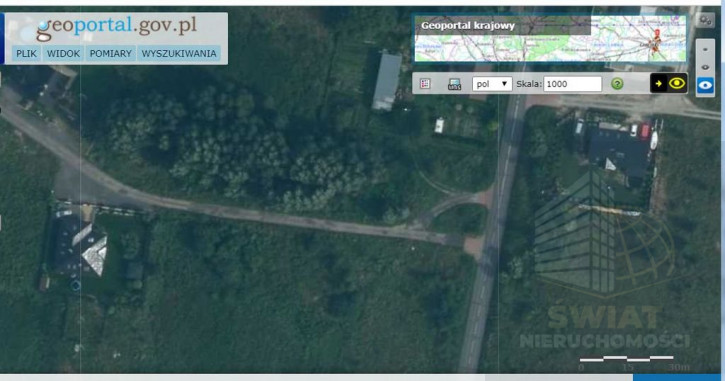This screenshot has height=381, width=725.
Task: Select the smallest dot view option
Action: [x=705, y=49]
